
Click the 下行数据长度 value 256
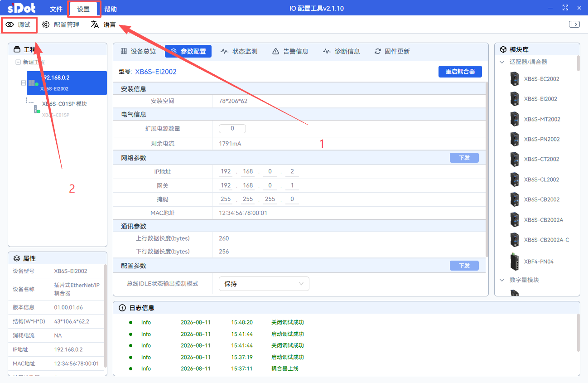click(224, 252)
